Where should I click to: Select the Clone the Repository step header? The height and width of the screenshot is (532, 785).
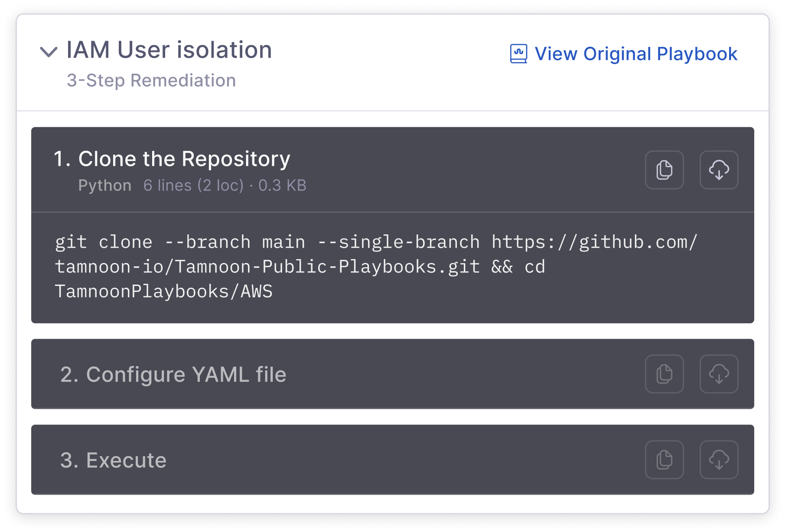pos(184,159)
